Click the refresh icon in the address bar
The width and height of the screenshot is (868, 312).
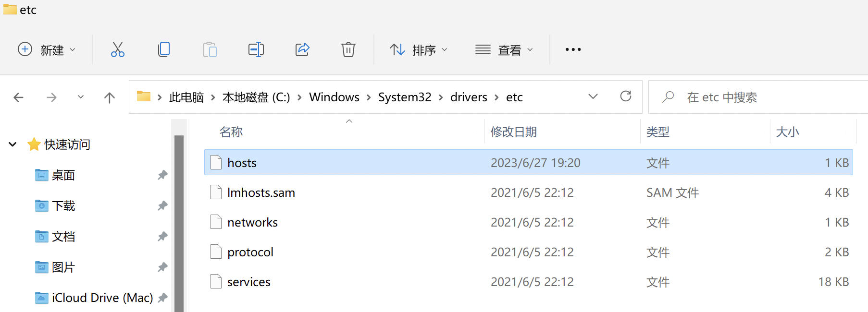click(x=626, y=96)
